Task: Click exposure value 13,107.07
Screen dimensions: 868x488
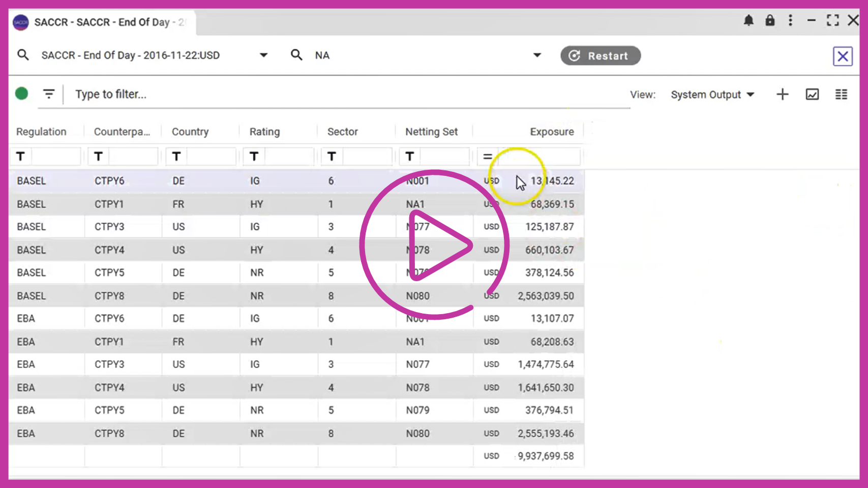Action: click(552, 318)
